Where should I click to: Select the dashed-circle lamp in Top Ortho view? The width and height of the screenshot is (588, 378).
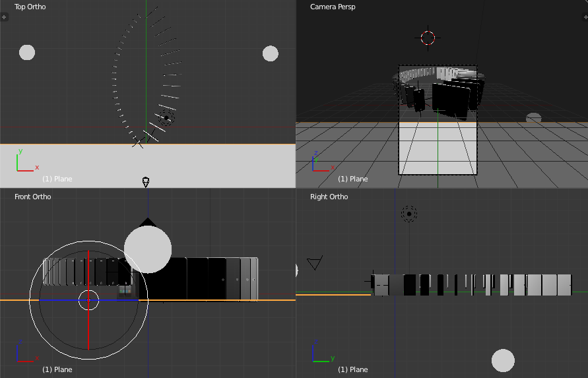(x=166, y=117)
